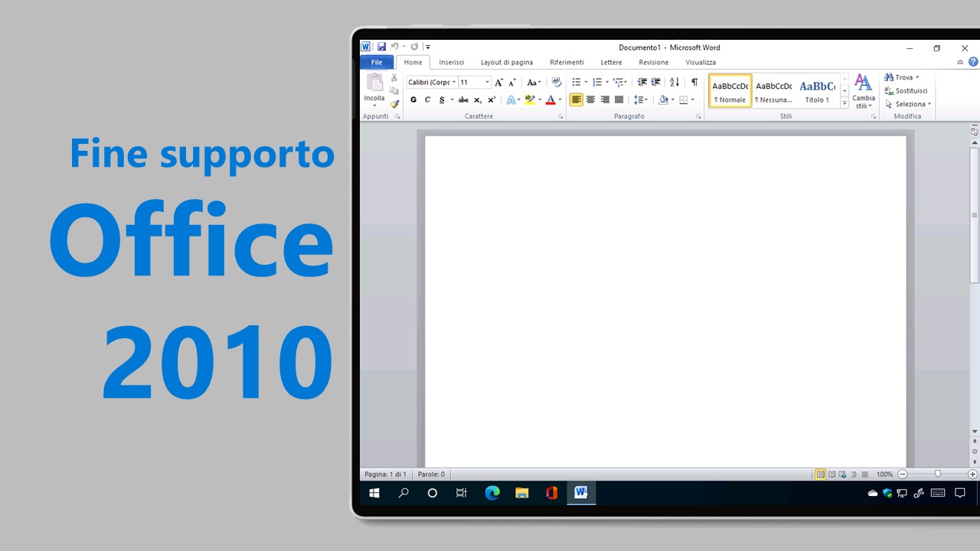
Task: Click the Parole: 0 word count
Action: click(x=431, y=474)
